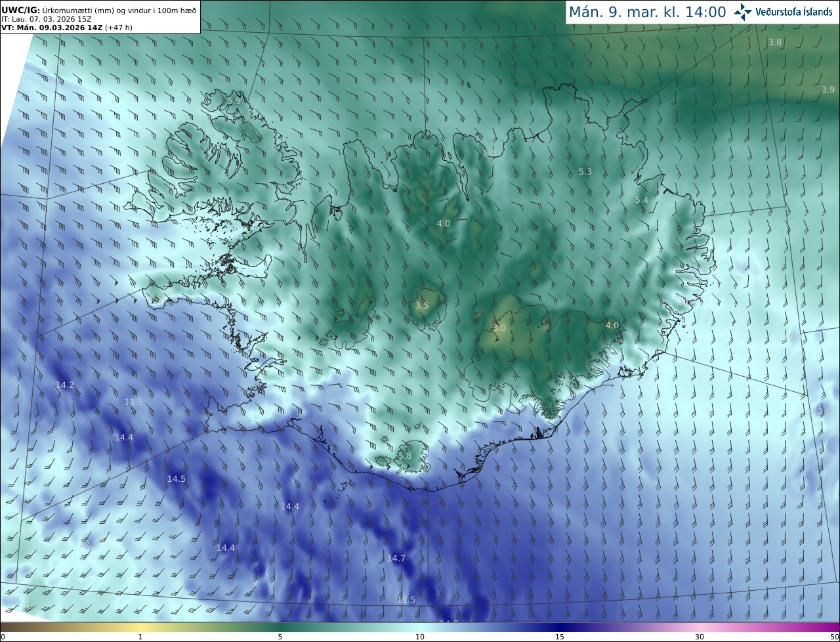This screenshot has height=642, width=840.
Task: Click the 14.2 value label
Action: [x=64, y=385]
